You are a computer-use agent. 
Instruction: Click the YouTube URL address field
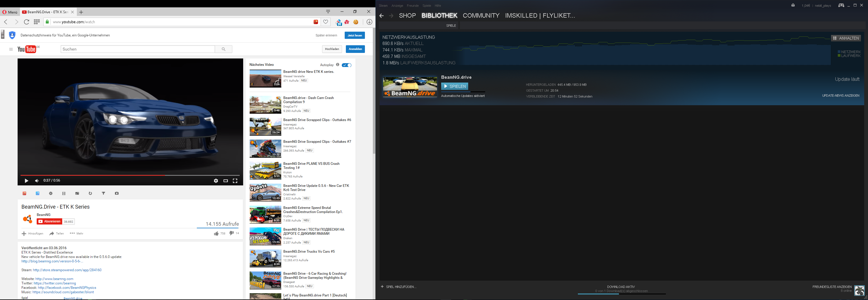click(x=182, y=22)
